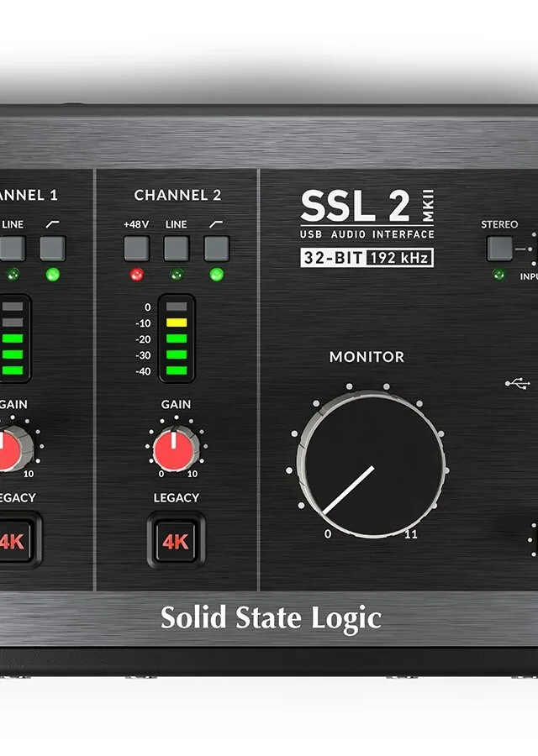Image resolution: width=538 pixels, height=756 pixels.
Task: Click the 0 marking on the MONITOR knob
Action: click(328, 534)
